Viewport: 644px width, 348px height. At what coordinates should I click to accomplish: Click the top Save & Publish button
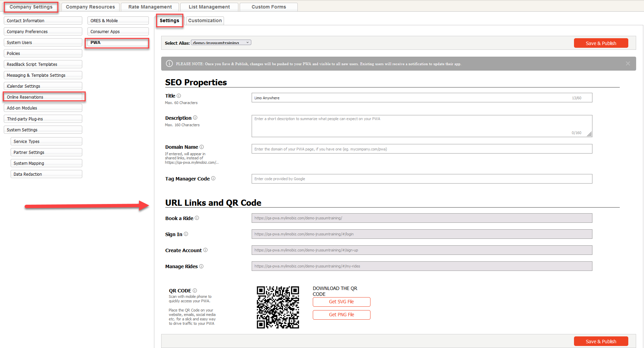tap(601, 43)
